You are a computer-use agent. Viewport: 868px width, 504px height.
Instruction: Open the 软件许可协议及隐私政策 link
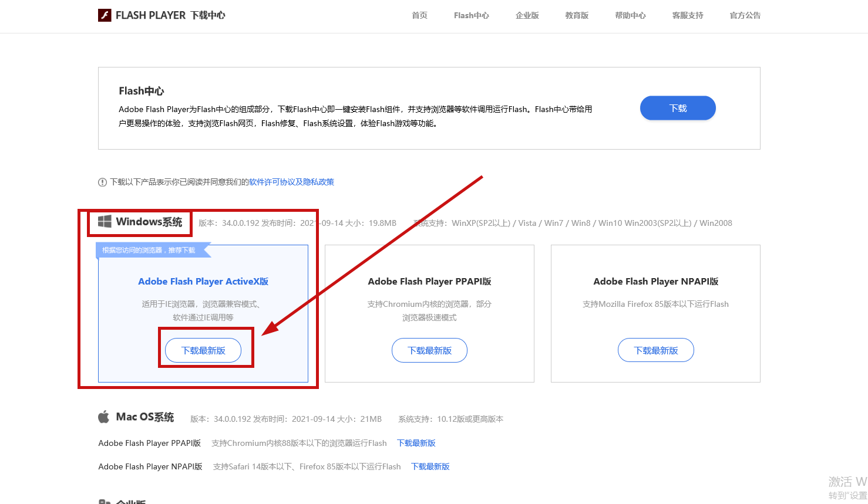pos(291,182)
